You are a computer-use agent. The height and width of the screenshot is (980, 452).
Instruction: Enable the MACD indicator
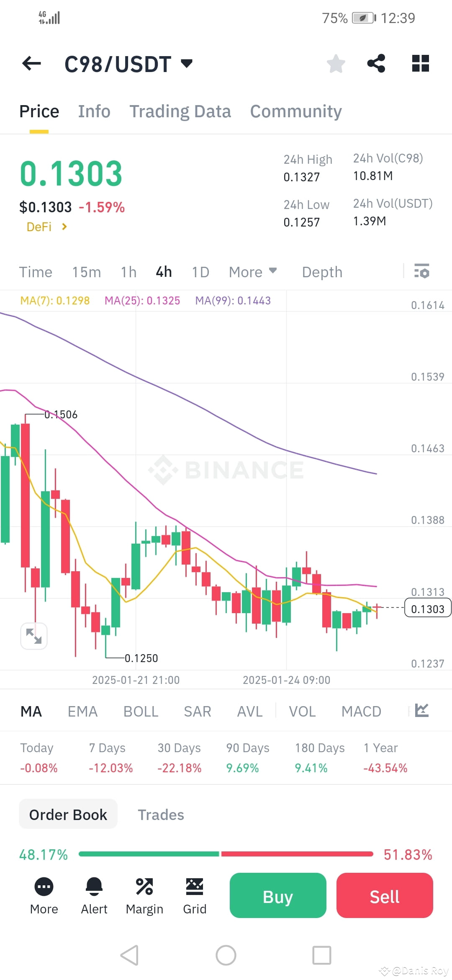pos(361,711)
